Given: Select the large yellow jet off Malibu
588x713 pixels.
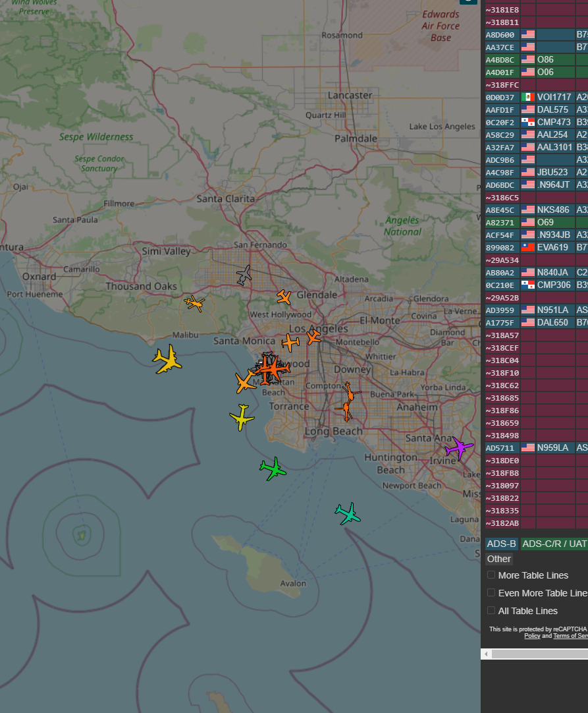Looking at the screenshot, I should (168, 359).
